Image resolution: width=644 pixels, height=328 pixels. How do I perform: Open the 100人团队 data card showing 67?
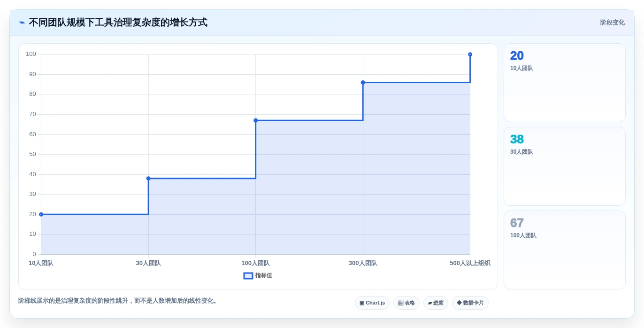click(565, 250)
